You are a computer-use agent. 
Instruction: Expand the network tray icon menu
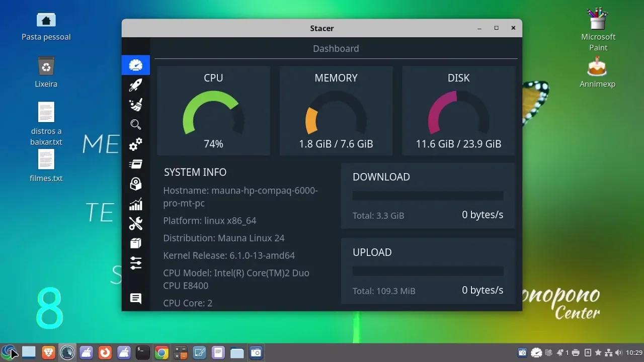[609, 352]
